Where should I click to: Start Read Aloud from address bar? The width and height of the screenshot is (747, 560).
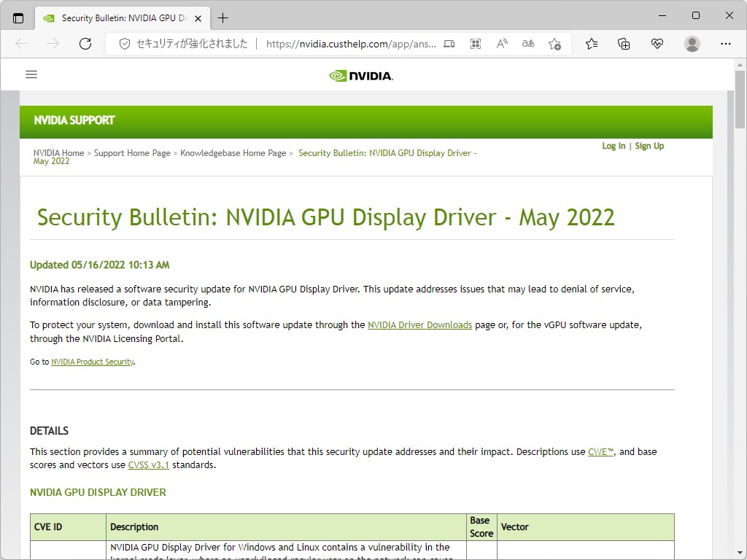[502, 44]
